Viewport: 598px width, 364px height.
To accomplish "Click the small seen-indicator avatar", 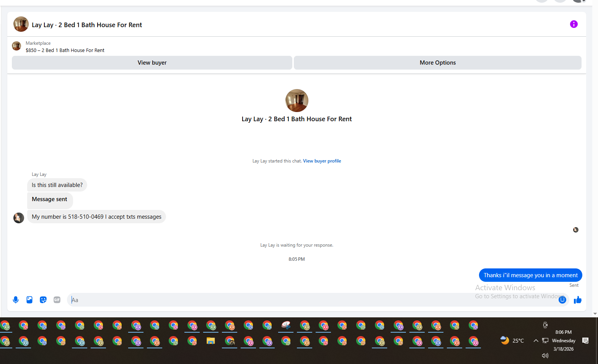I will (x=575, y=230).
